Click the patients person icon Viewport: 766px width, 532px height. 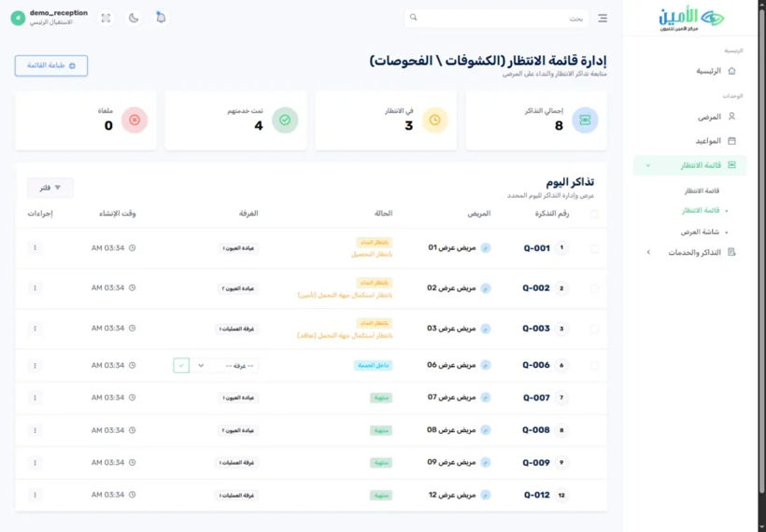coord(731,116)
